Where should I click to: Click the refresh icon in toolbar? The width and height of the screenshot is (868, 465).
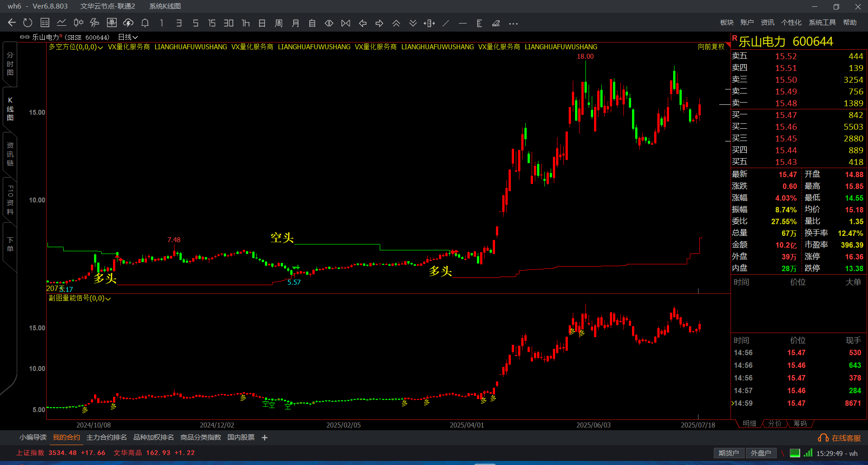(x=28, y=23)
